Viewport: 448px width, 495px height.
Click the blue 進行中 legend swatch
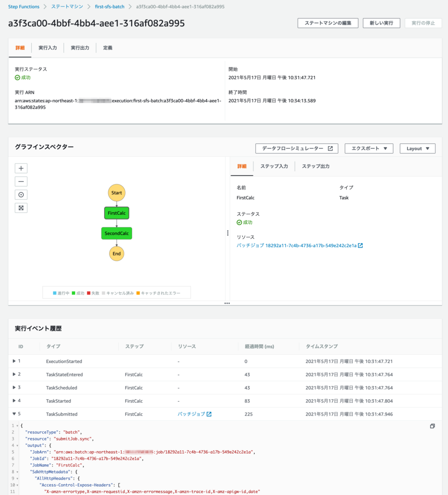point(55,293)
